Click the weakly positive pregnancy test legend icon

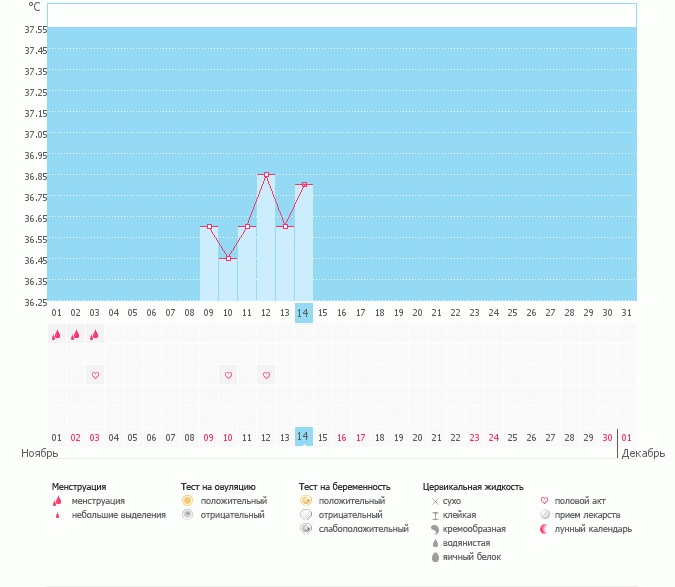click(x=305, y=529)
